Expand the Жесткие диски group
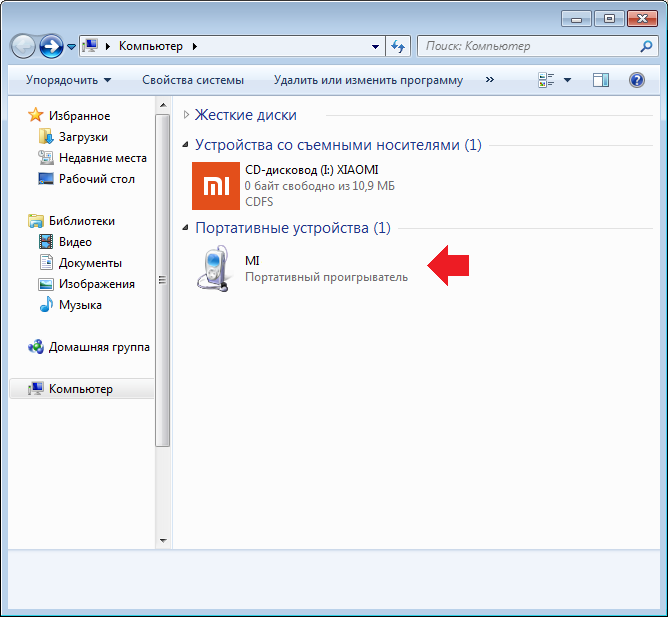 coord(186,115)
